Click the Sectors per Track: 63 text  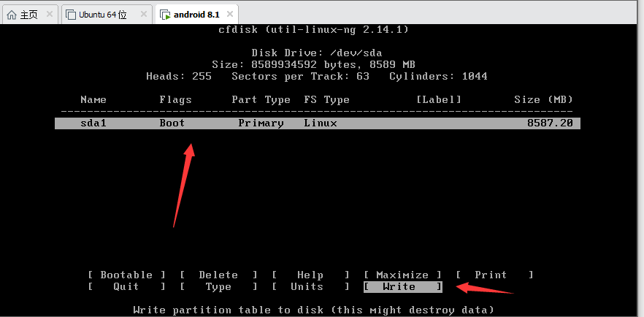pyautogui.click(x=300, y=77)
